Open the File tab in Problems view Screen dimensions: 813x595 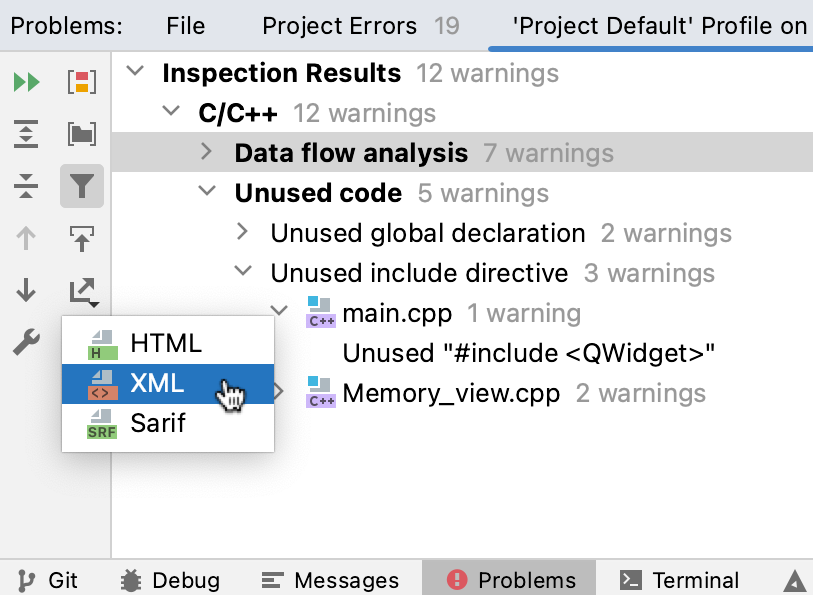pyautogui.click(x=185, y=25)
